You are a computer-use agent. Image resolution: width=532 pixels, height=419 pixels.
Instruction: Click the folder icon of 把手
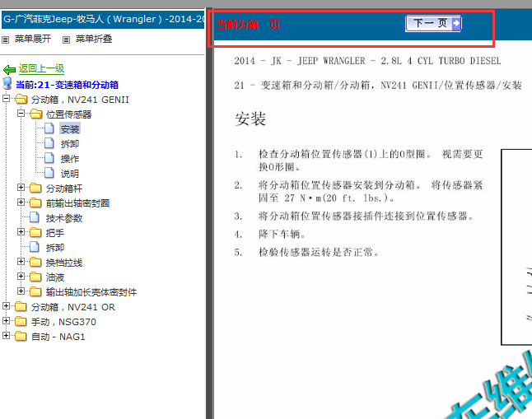pyautogui.click(x=35, y=232)
